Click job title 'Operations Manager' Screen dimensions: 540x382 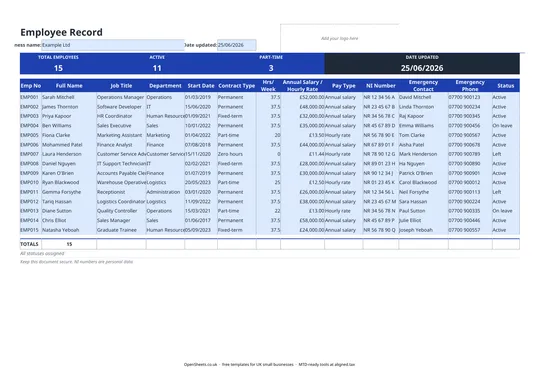[120, 97]
